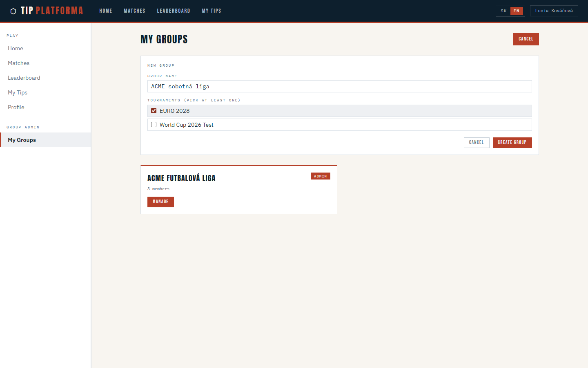Open Profile from the sidebar
Image resolution: width=588 pixels, height=368 pixels.
point(16,107)
